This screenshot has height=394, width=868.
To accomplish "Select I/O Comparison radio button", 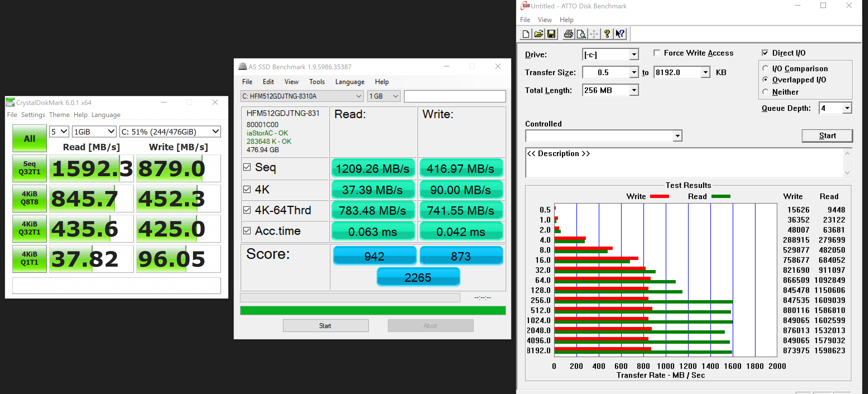I will pyautogui.click(x=765, y=68).
